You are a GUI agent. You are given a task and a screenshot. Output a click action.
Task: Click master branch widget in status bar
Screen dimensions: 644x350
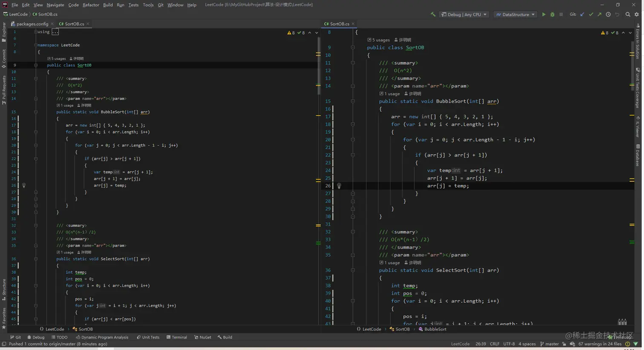pyautogui.click(x=549, y=344)
